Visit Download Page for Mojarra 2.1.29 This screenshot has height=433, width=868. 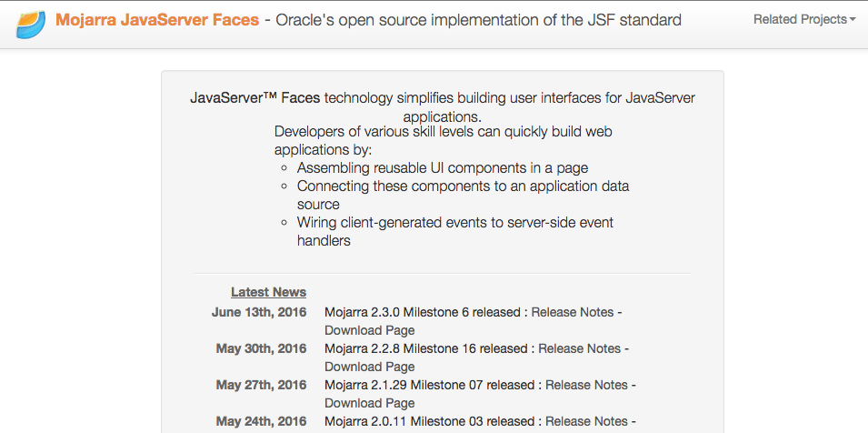point(369,403)
